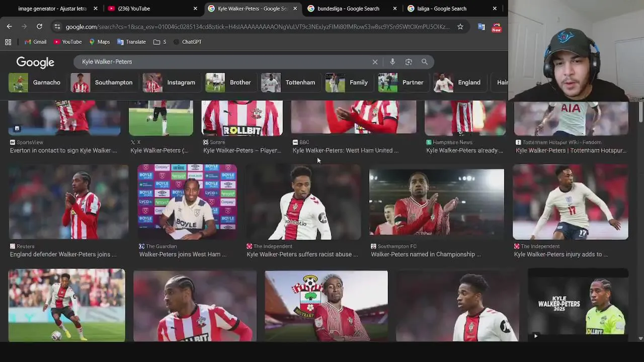The image size is (644, 362).
Task: Switch to the (236) YouTube tab
Action: tap(152, 9)
